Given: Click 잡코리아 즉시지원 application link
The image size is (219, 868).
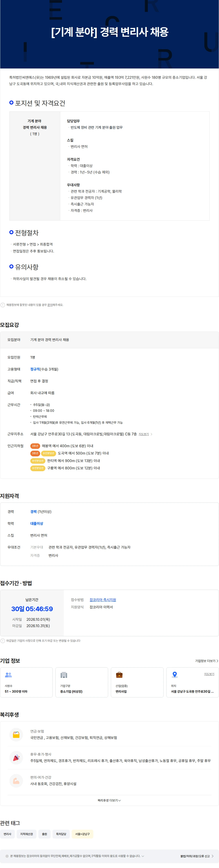Looking at the screenshot, I should point(103,600).
